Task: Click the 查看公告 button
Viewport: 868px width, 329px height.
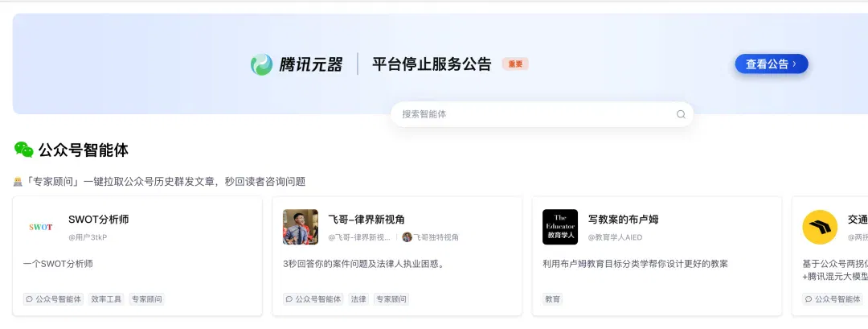Action: pyautogui.click(x=771, y=64)
